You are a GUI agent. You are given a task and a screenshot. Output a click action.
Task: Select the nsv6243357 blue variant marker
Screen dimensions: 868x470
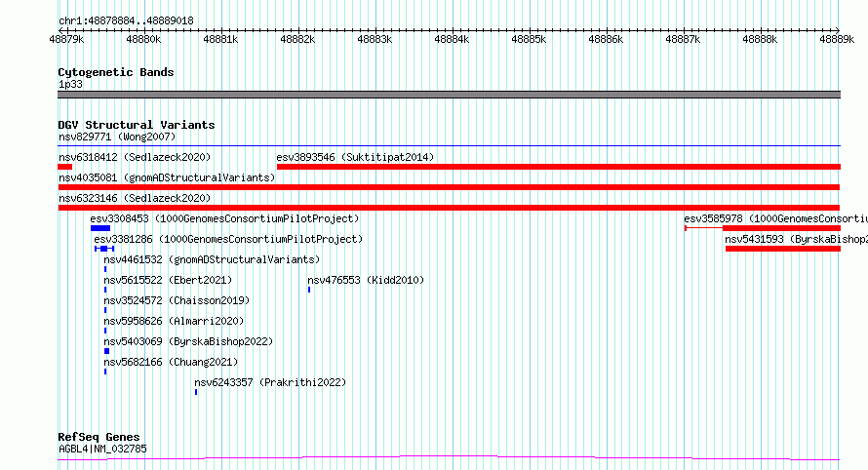(x=196, y=392)
